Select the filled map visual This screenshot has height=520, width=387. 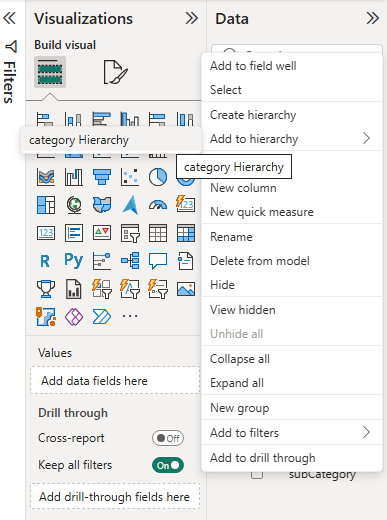click(102, 205)
